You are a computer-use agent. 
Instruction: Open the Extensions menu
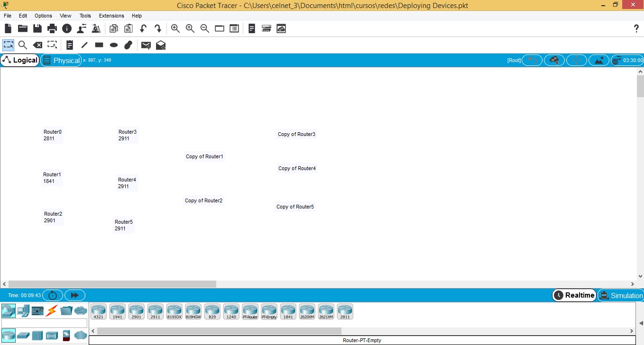111,16
